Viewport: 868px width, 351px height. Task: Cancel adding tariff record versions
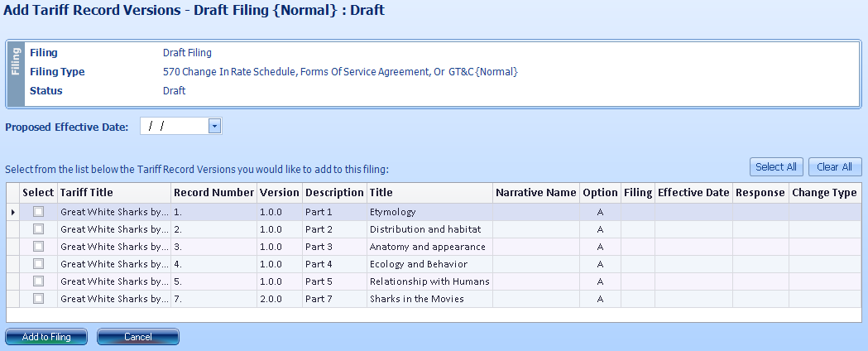point(138,337)
